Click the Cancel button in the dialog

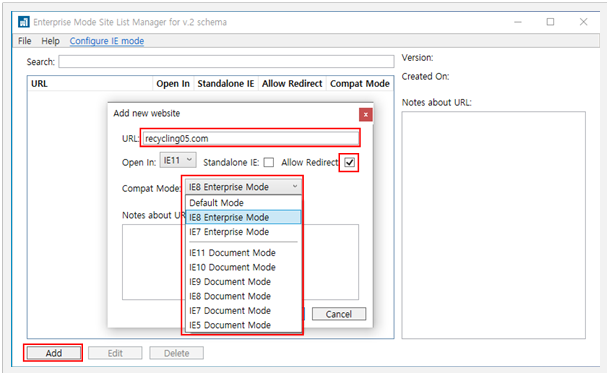pyautogui.click(x=338, y=314)
